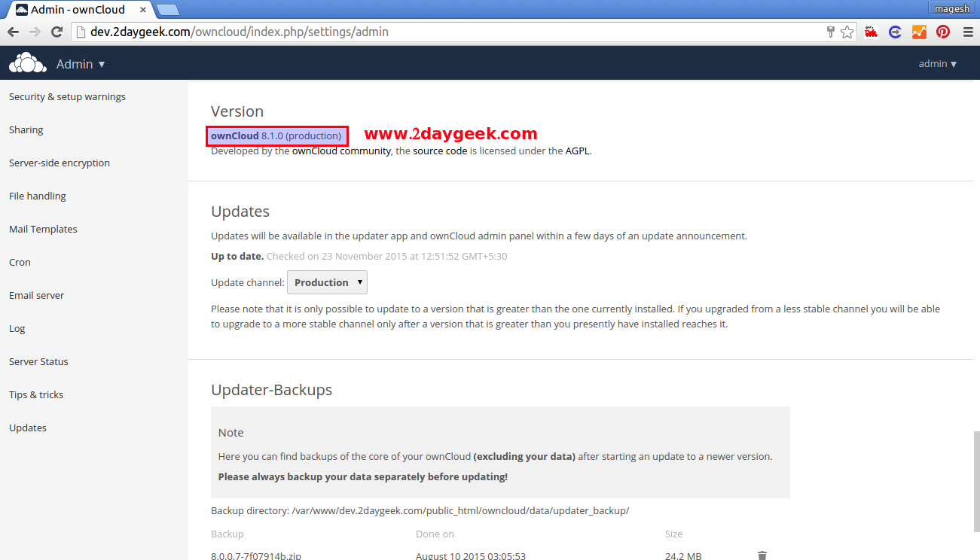Open the ownCloud community link
The image size is (980, 560).
pos(341,151)
